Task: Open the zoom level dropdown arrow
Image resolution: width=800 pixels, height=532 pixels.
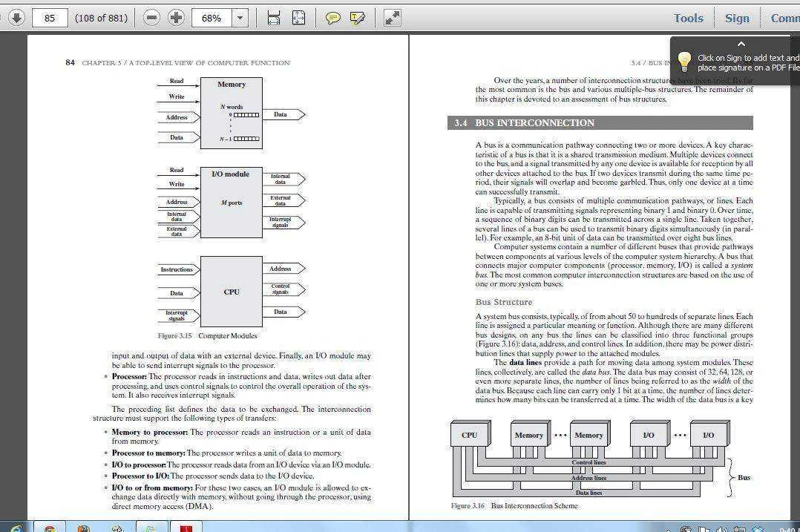Action: tap(240, 19)
